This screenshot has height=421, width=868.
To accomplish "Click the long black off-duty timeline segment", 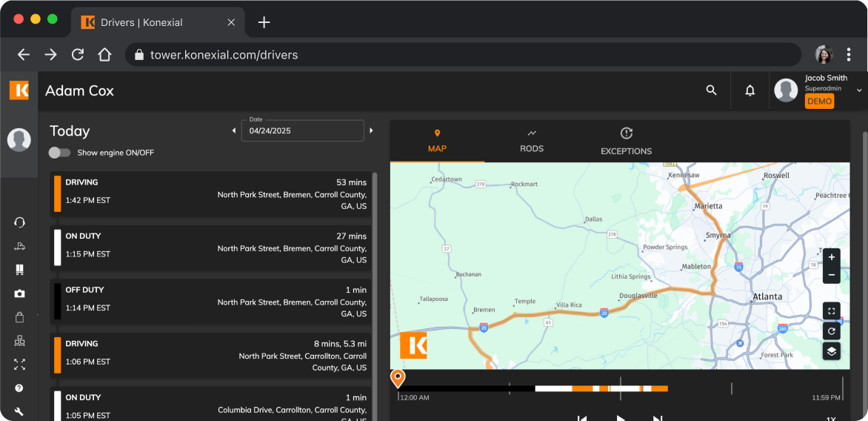I will pyautogui.click(x=467, y=389).
